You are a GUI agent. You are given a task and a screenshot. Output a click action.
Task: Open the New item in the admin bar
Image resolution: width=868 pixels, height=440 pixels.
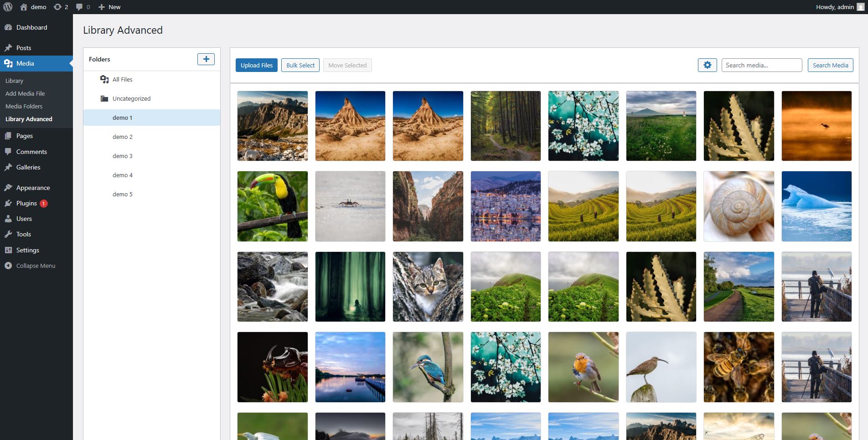[109, 7]
